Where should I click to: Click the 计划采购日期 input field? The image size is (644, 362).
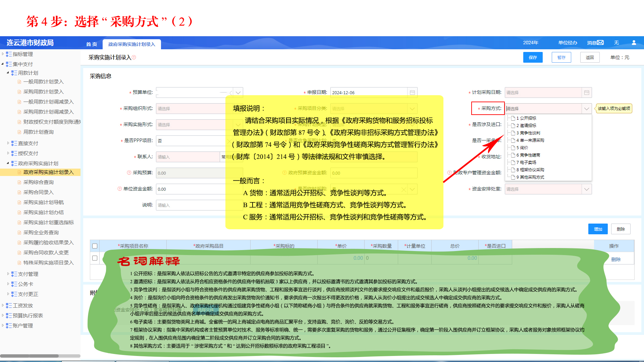[x=543, y=93]
